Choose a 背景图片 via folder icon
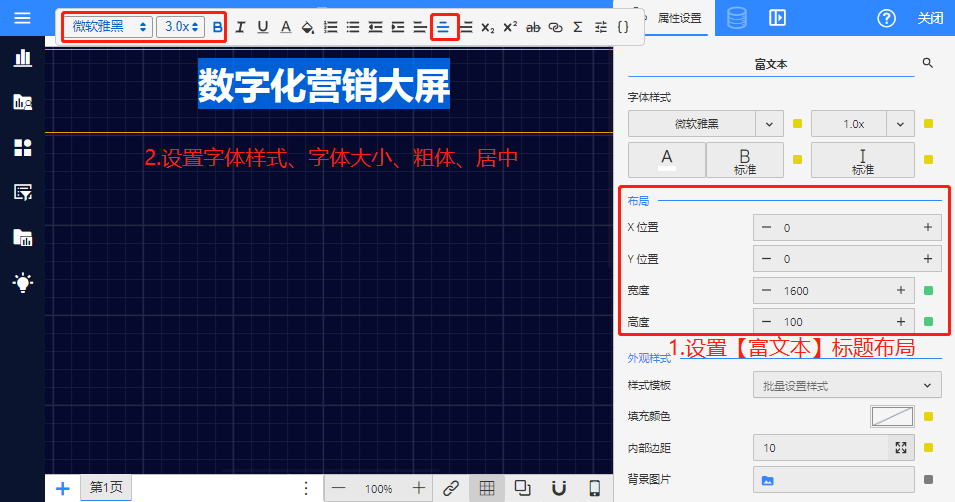The width and height of the screenshot is (955, 502). [x=767, y=480]
